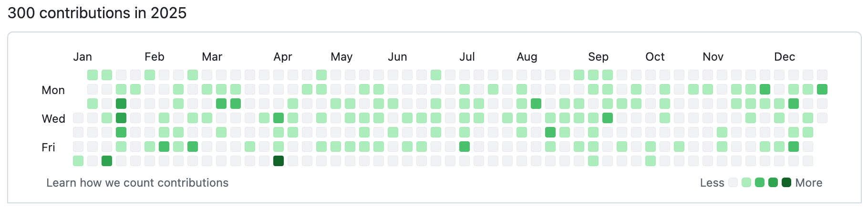The height and width of the screenshot is (211, 868).
Task: Select the dark green Saturday cell in January
Action: pos(107,161)
